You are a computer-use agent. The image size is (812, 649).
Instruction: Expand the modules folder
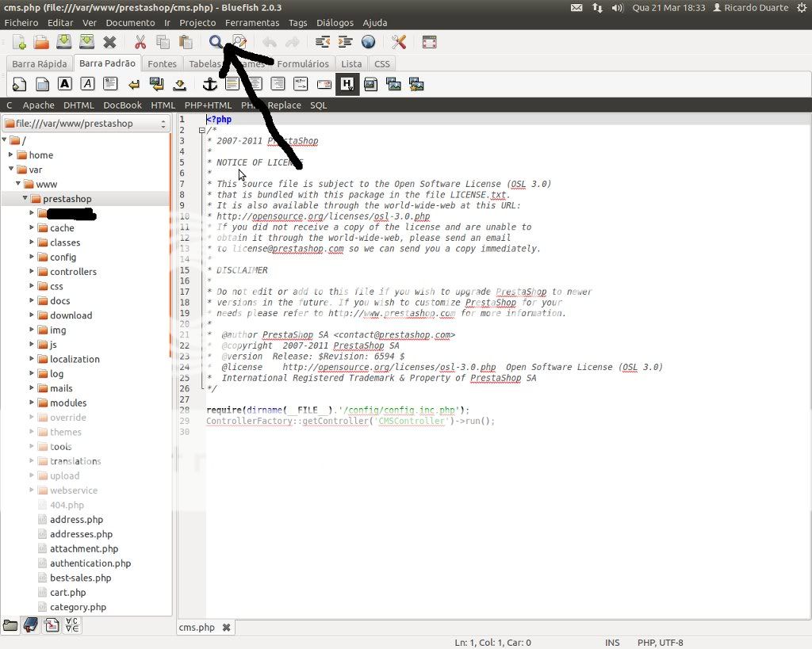33,403
